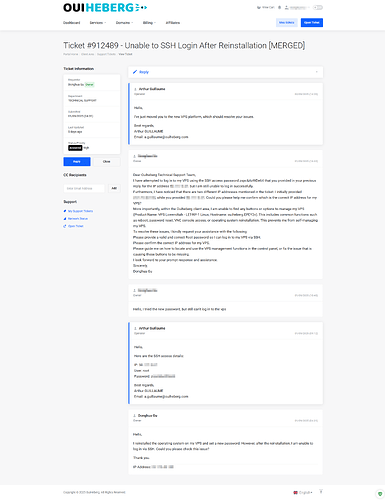Image resolution: width=385 pixels, height=500 pixels.
Task: Click the Owner badge next to requestor
Action: (90, 85)
